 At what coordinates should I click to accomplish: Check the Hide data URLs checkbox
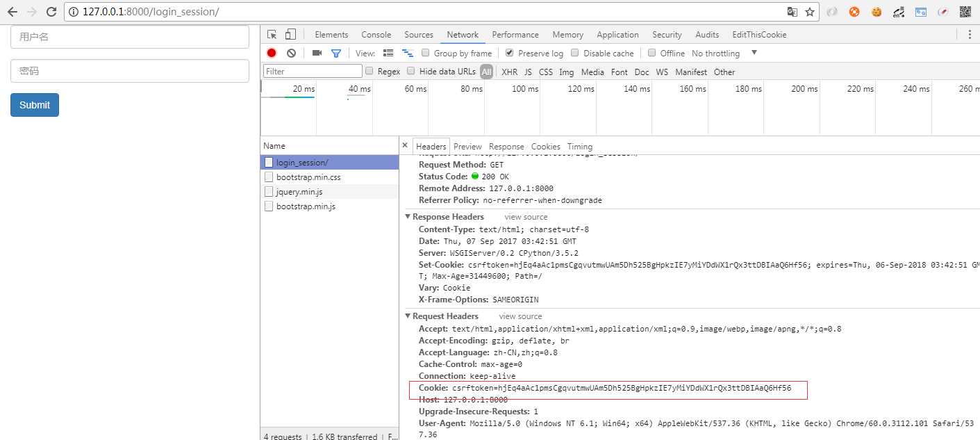(x=411, y=71)
